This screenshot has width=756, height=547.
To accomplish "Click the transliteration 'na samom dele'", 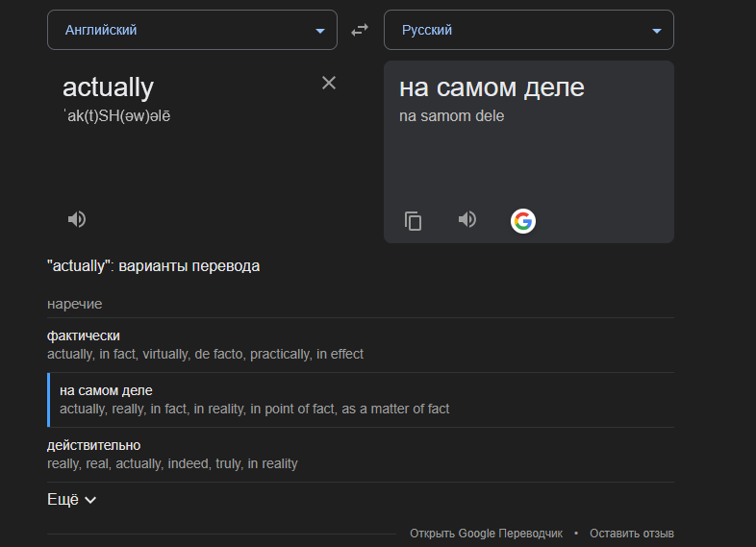I will click(452, 116).
